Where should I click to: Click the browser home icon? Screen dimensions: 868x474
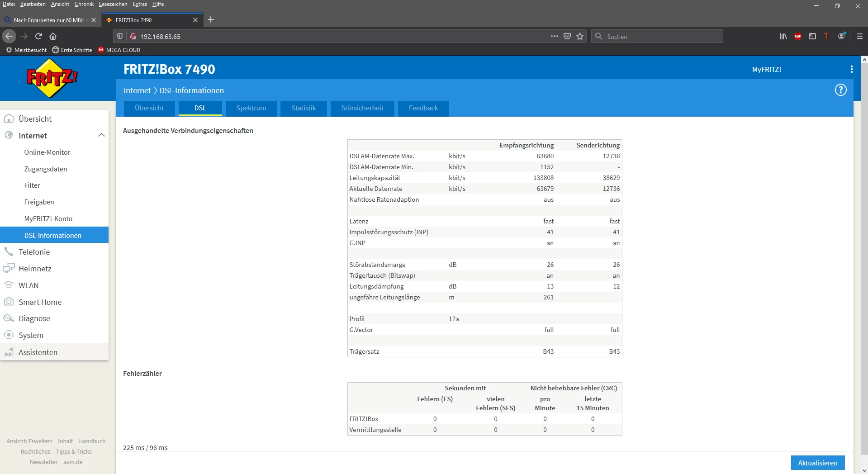tap(53, 36)
